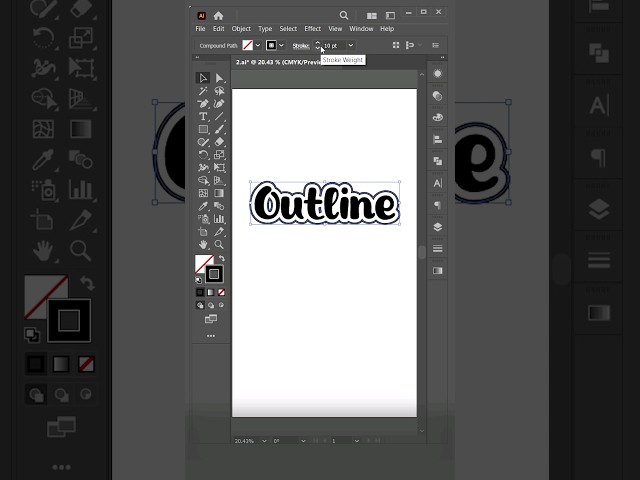Open zoom level dropdown at 20.43%
The image size is (640, 480).
264,441
